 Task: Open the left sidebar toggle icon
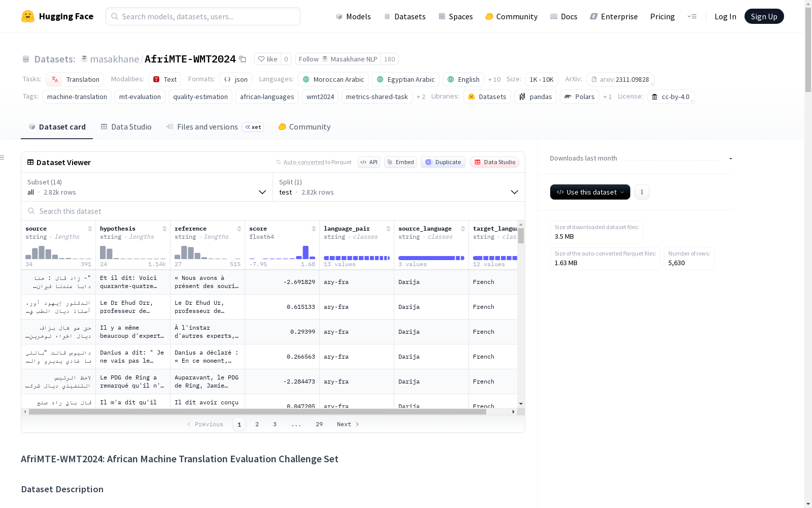pos(2,157)
